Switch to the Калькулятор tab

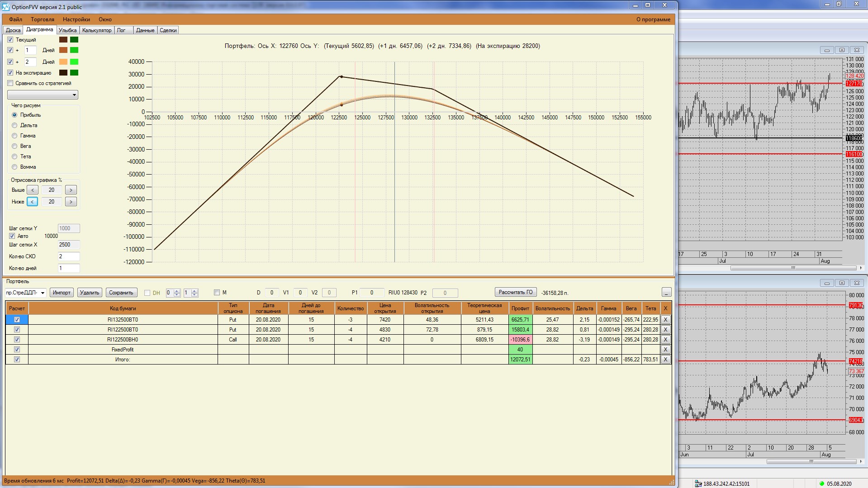(97, 30)
